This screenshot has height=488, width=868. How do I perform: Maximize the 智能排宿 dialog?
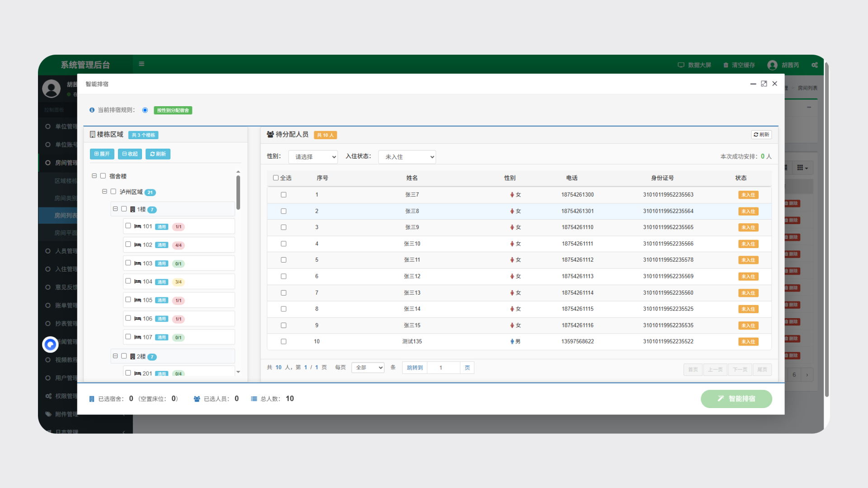click(x=764, y=84)
